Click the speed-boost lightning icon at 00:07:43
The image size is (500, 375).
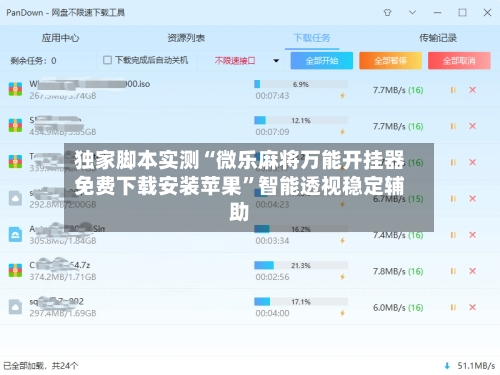click(342, 96)
